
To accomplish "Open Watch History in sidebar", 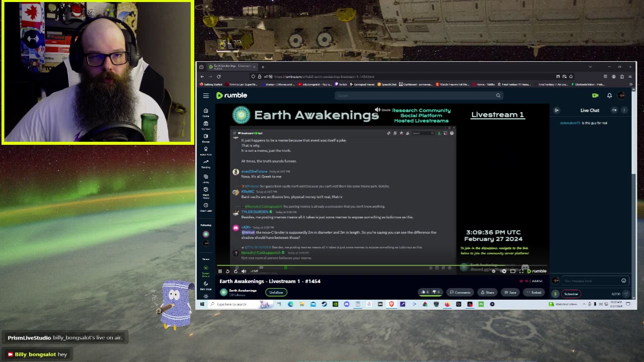I will point(206,192).
